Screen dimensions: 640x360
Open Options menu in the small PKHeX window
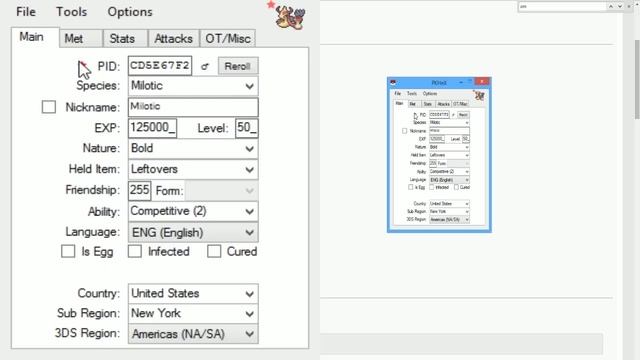pos(430,93)
